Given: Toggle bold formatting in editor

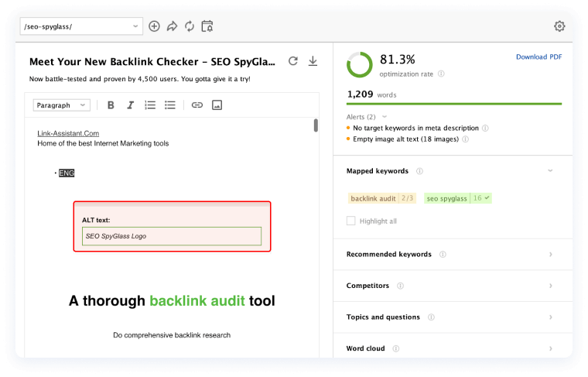Looking at the screenshot, I should point(111,105).
